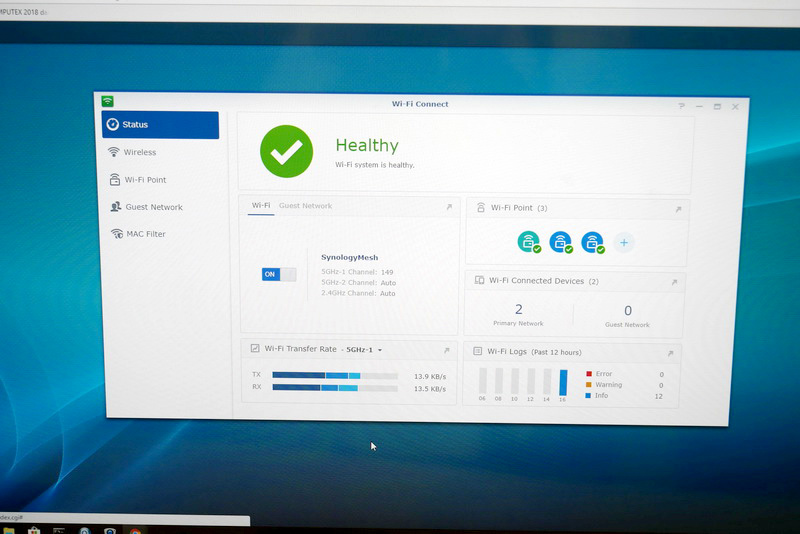Expand Wi-Fi Connected Devices panel arrow
Image resolution: width=800 pixels, height=534 pixels.
pyautogui.click(x=674, y=282)
